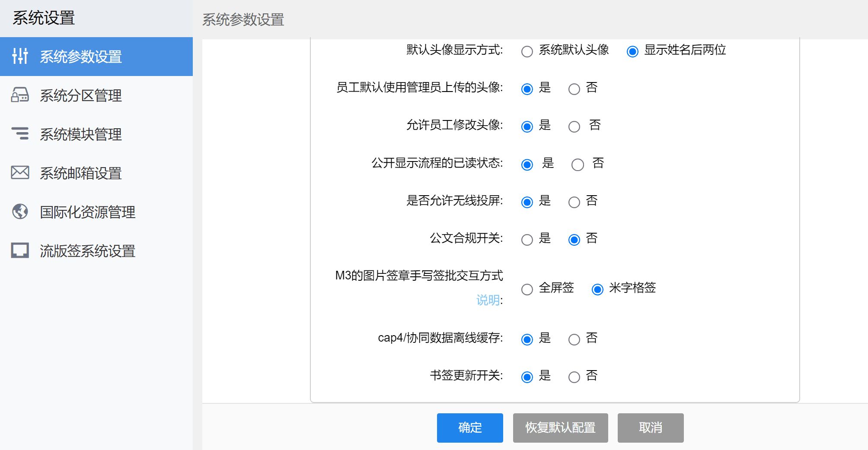Disable 是否允许无线投屏 with 否

tap(574, 202)
